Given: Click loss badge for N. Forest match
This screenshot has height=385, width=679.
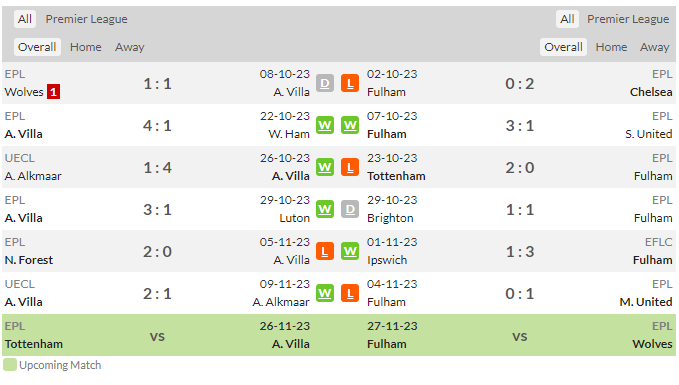Looking at the screenshot, I should [325, 251].
